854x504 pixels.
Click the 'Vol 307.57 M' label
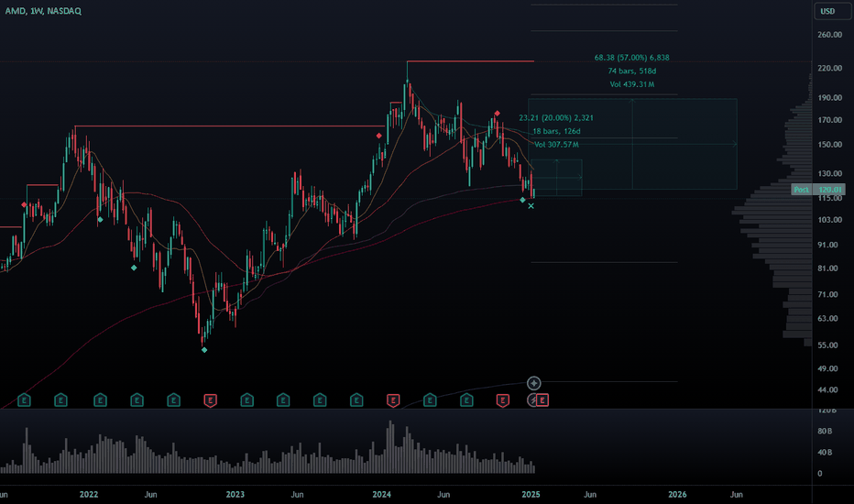[556, 145]
